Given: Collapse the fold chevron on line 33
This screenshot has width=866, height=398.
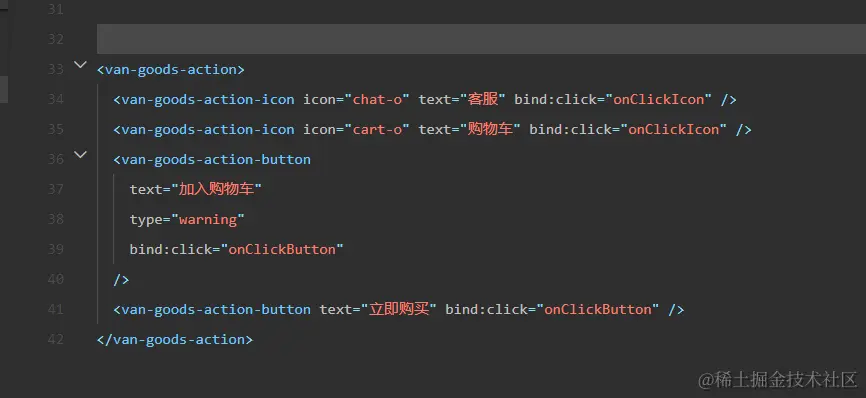Looking at the screenshot, I should click(x=81, y=65).
